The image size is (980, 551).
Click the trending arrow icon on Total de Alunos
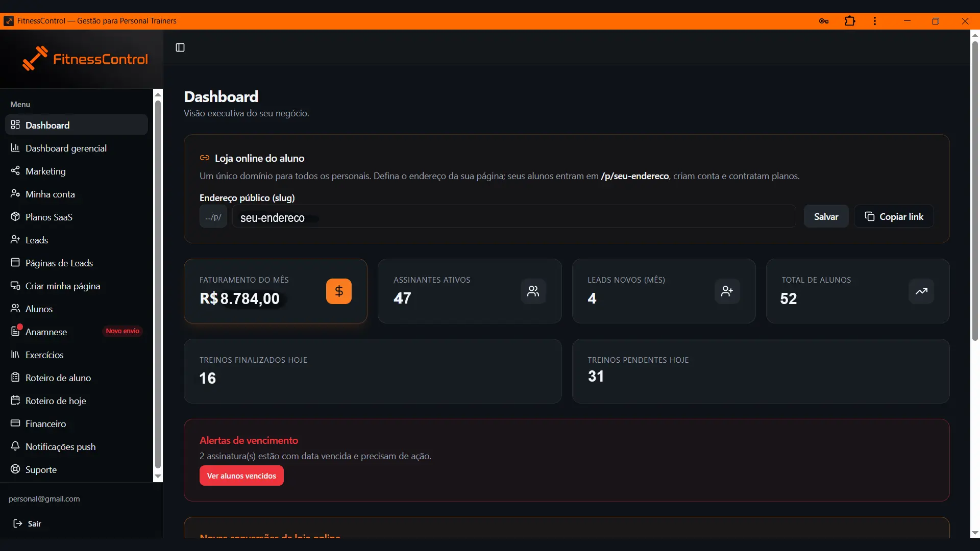point(921,291)
